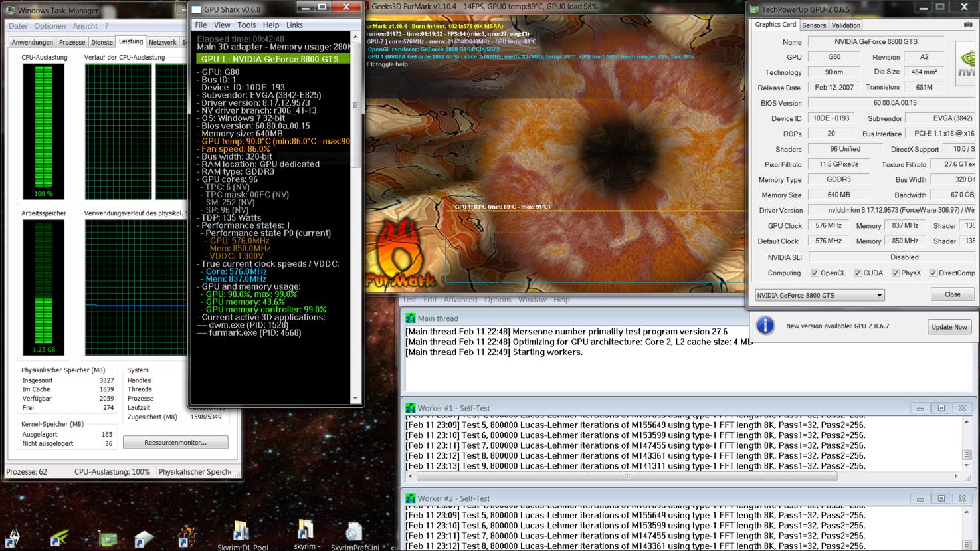Toggle the OpenCL checkbox
The height and width of the screenshot is (551, 980).
[x=815, y=273]
